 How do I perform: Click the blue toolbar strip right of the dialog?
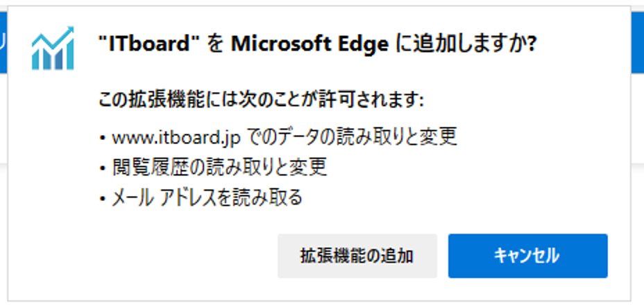pyautogui.click(x=638, y=43)
